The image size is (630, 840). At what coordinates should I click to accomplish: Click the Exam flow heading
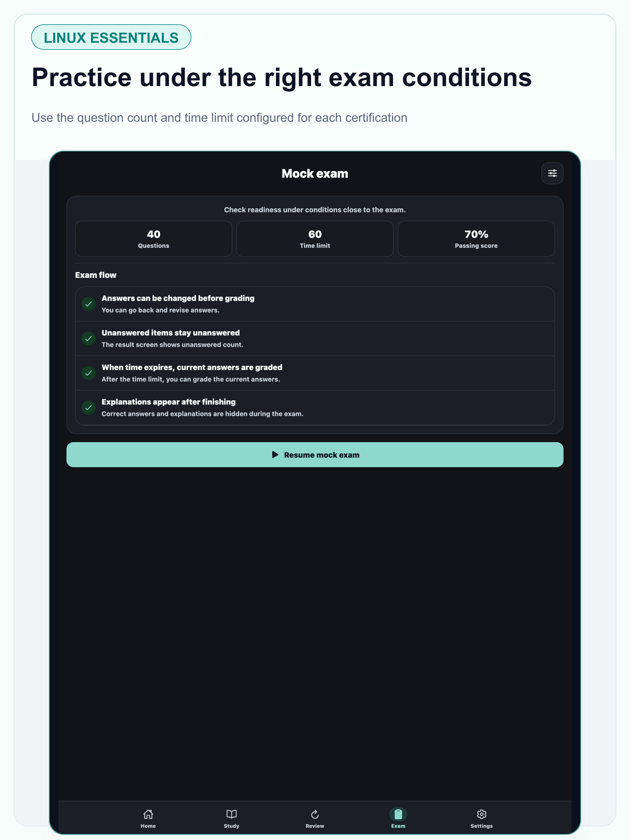tap(96, 275)
